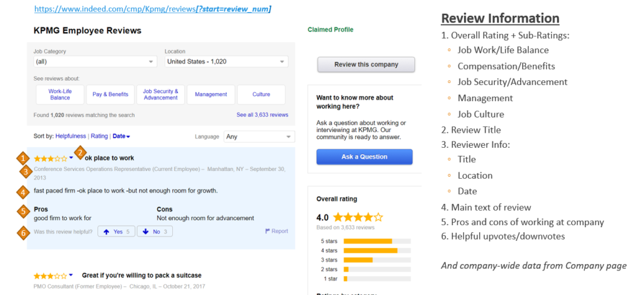Expand the Language Any dropdown
Screen dimensions: 644x295
pyautogui.click(x=259, y=136)
